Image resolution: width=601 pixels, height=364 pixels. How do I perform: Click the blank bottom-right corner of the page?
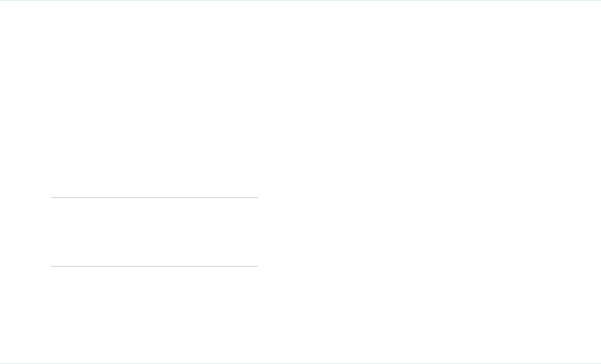click(x=581, y=348)
